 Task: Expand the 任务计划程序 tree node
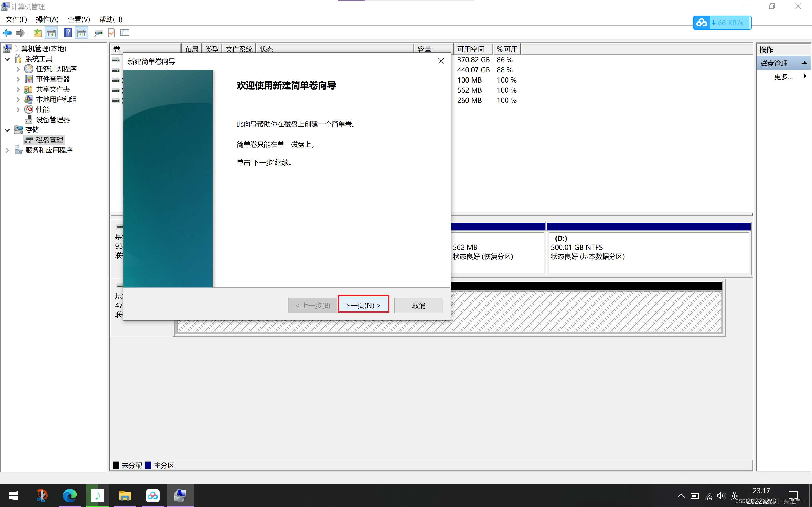(18, 69)
